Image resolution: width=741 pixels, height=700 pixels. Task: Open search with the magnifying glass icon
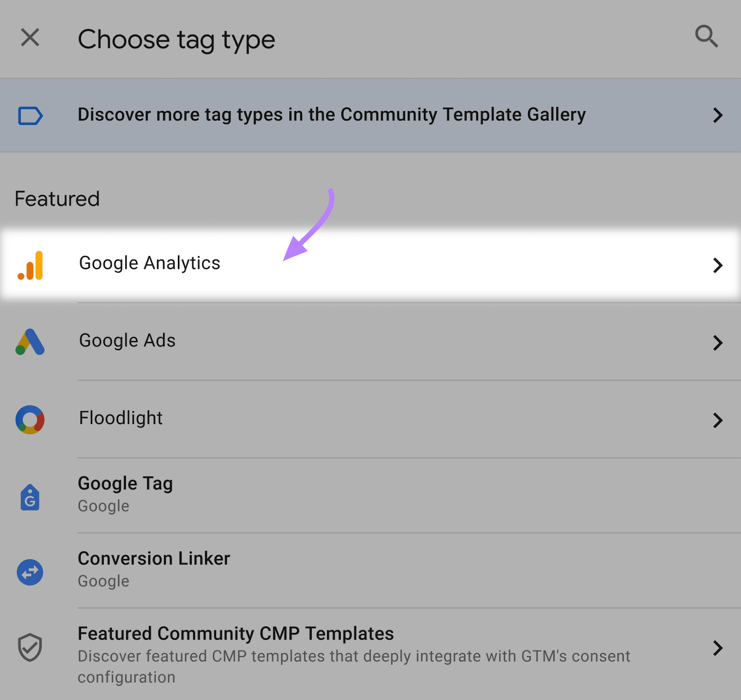pos(706,37)
